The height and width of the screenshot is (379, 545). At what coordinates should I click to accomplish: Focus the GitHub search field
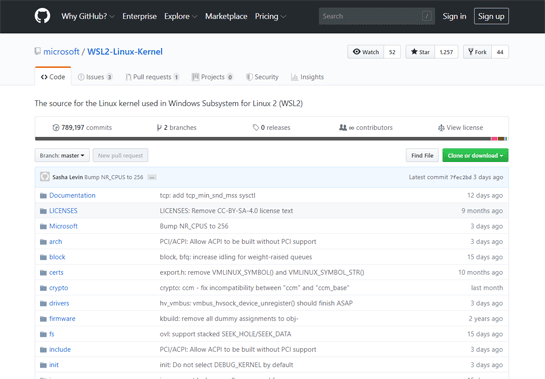[377, 16]
